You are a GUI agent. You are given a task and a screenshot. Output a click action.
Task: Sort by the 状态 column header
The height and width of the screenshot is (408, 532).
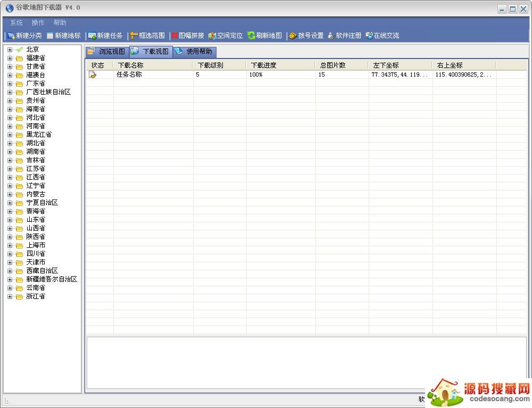(99, 65)
